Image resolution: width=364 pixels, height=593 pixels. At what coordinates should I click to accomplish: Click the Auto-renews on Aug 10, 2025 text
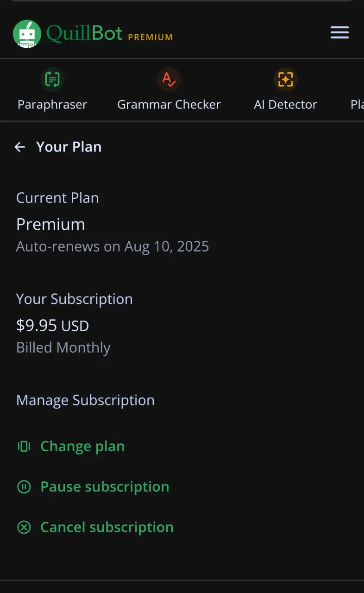113,246
